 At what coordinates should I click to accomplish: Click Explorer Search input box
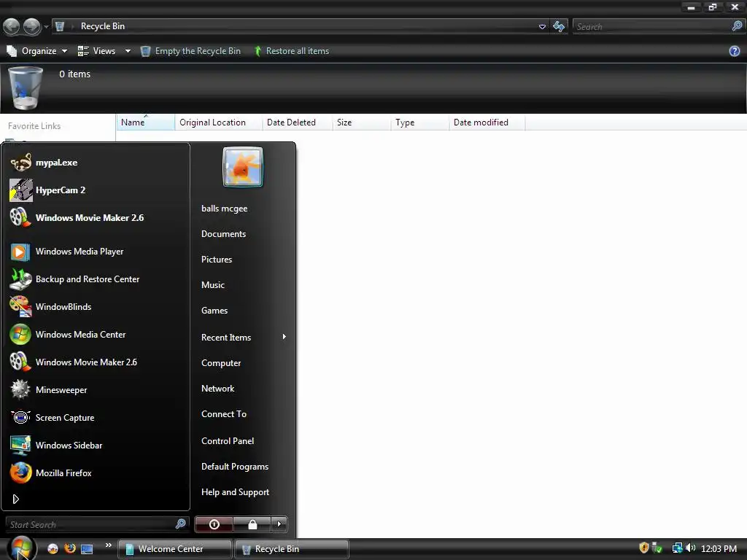[x=651, y=27]
